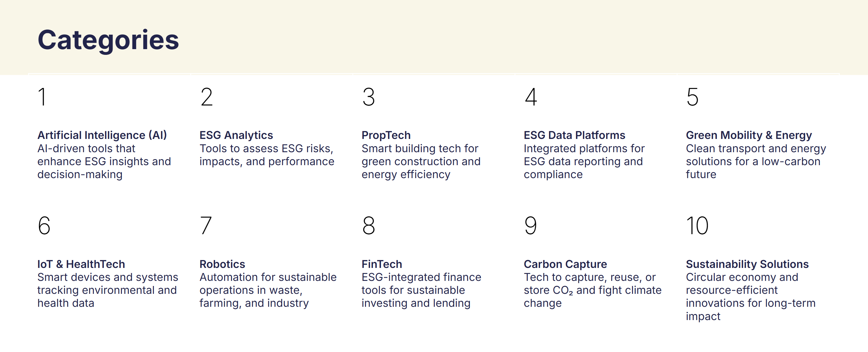
Task: Click the FinTech description about sustainable investing
Action: pos(421,290)
